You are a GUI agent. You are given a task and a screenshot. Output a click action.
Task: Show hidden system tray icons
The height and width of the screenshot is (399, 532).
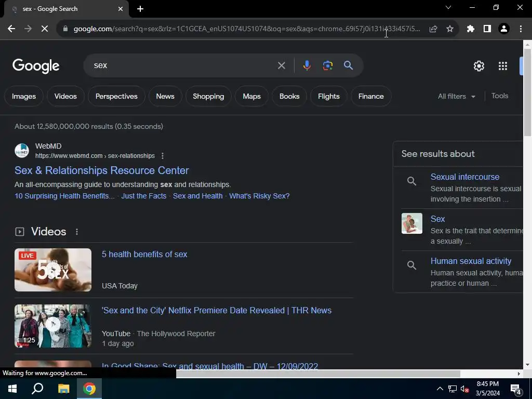440,389
